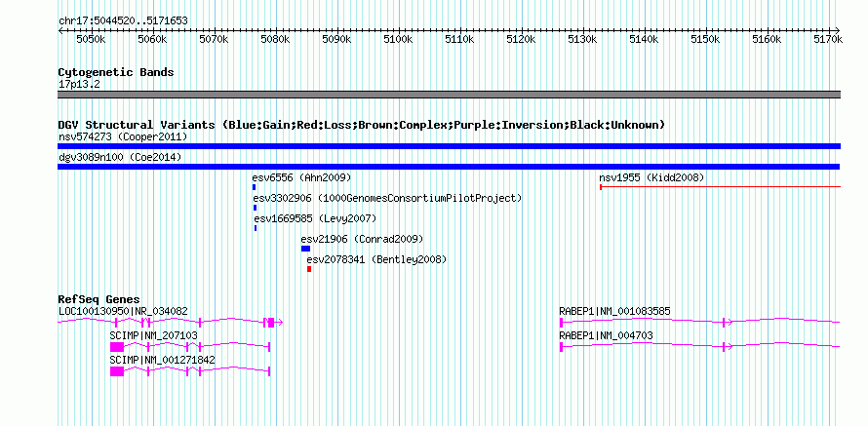
Task: Click the chr17:5044520..5171653 region label
Action: pos(123,21)
